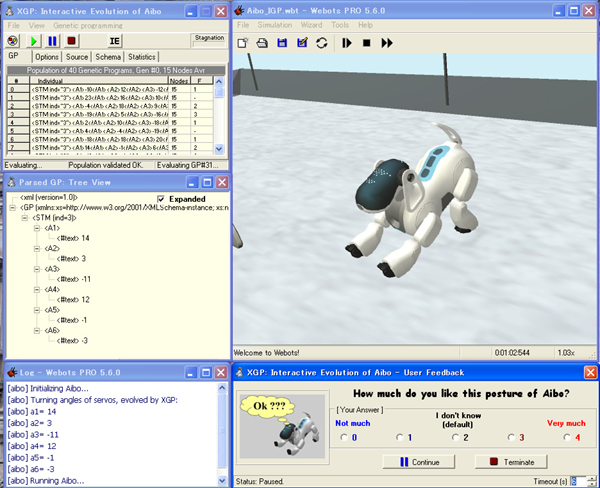600x488 pixels.
Task: Open the File menu in XGP window
Action: coord(13,26)
